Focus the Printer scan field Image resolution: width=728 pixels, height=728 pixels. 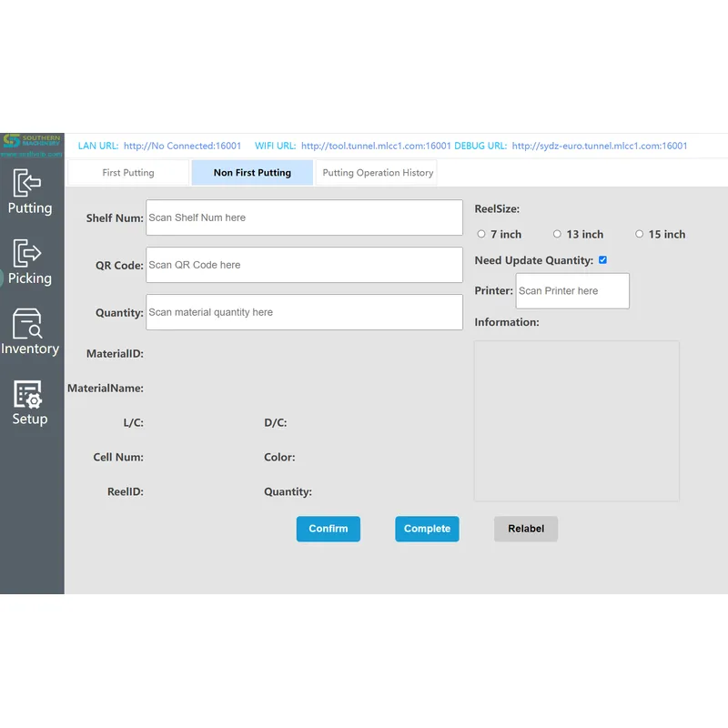[x=571, y=290]
